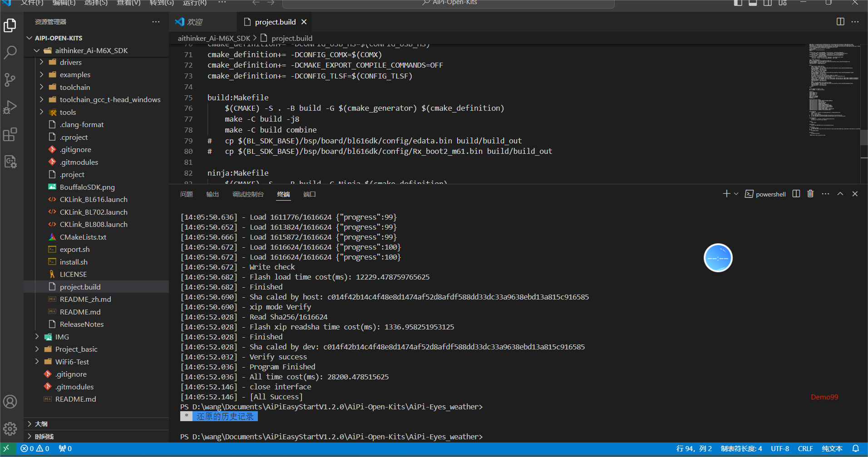This screenshot has width=868, height=457.
Task: Close the project.build editor tab
Action: (304, 22)
